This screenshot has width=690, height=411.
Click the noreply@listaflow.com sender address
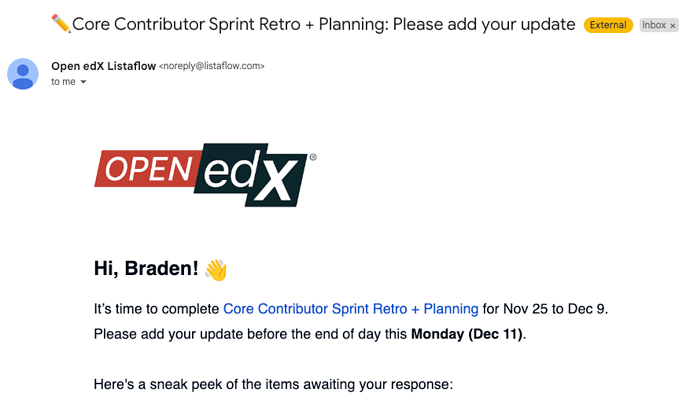coord(212,66)
